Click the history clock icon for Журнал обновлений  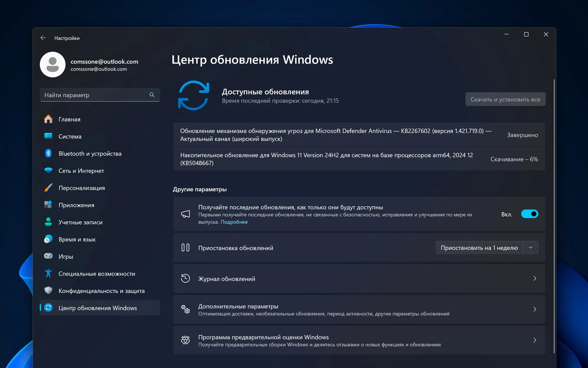185,278
